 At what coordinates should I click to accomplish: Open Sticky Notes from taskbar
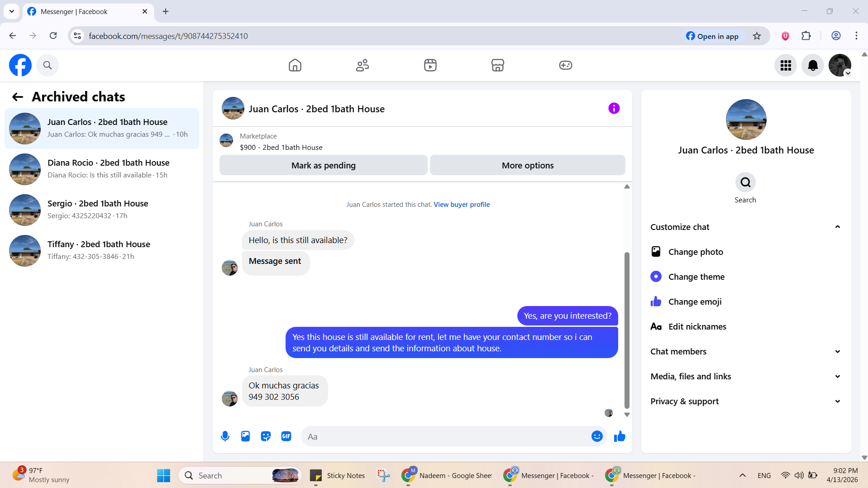point(337,475)
